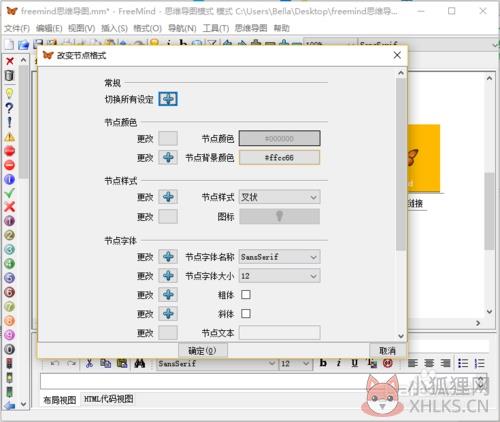Add the light bulb idea icon
This screenshot has height=422, width=500.
click(10, 94)
